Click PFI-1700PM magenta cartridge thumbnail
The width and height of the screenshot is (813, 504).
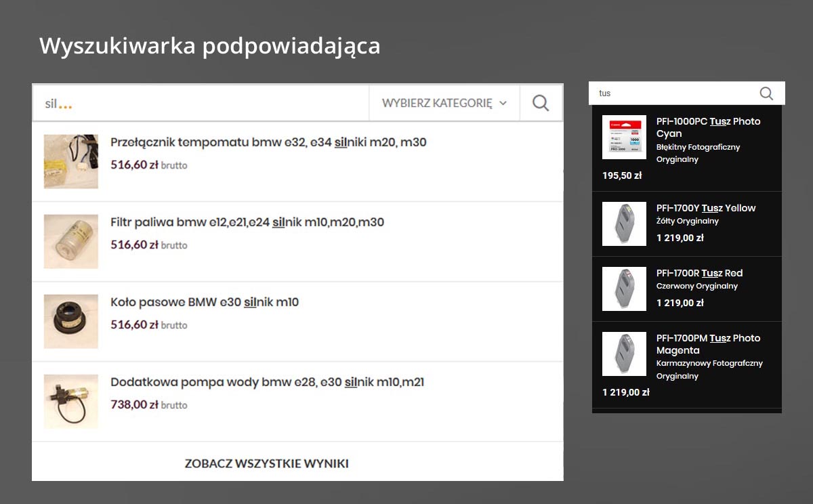[624, 354]
